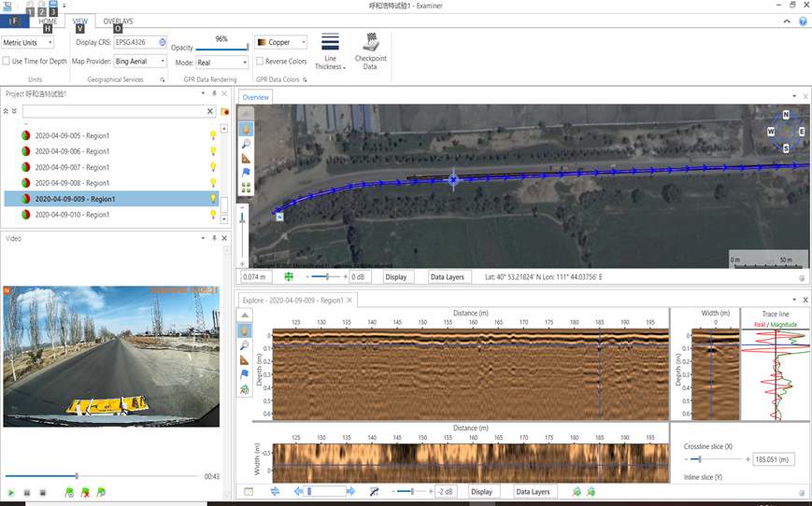Check the Reverse Colors checkbox

[260, 62]
